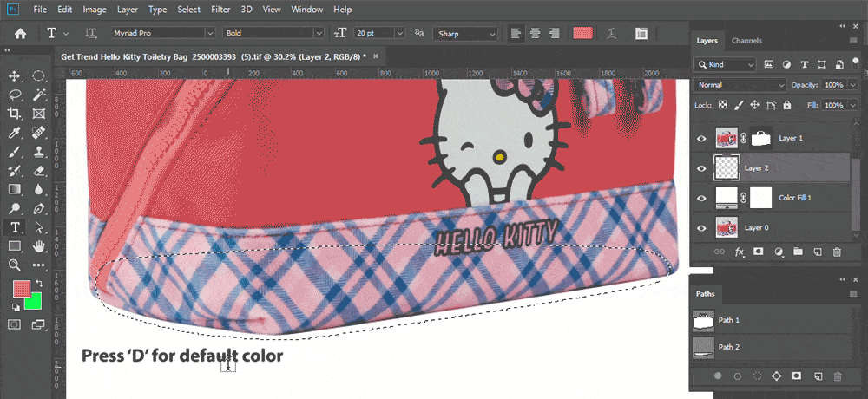Viewport: 868px width, 399px height.
Task: Right align text
Action: coord(554,33)
